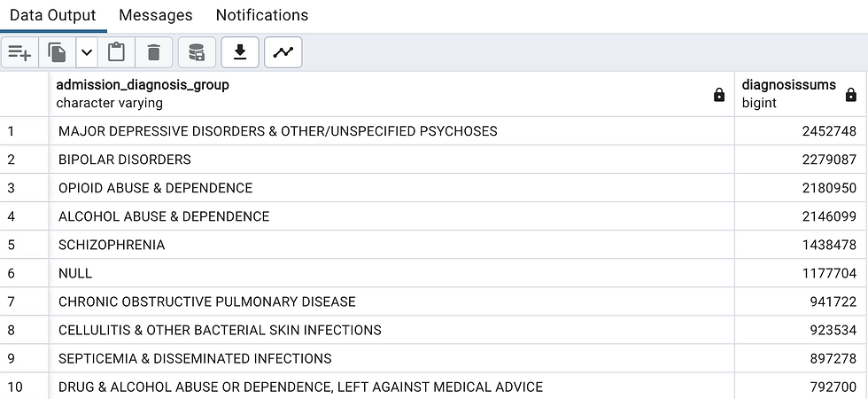The height and width of the screenshot is (399, 868).
Task: Select row number 1 header
Action: [x=25, y=131]
